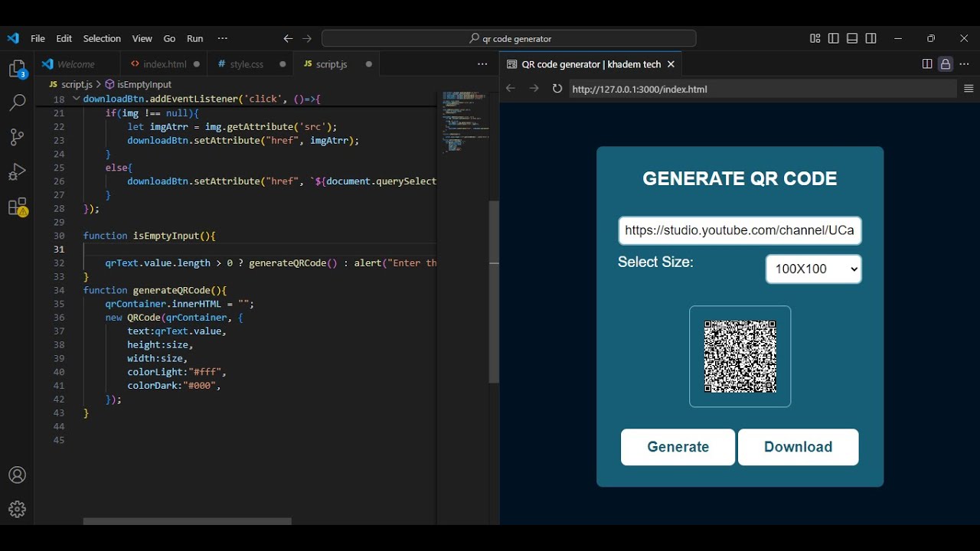Click the command center search box
This screenshot has width=980, height=551.
tap(509, 38)
